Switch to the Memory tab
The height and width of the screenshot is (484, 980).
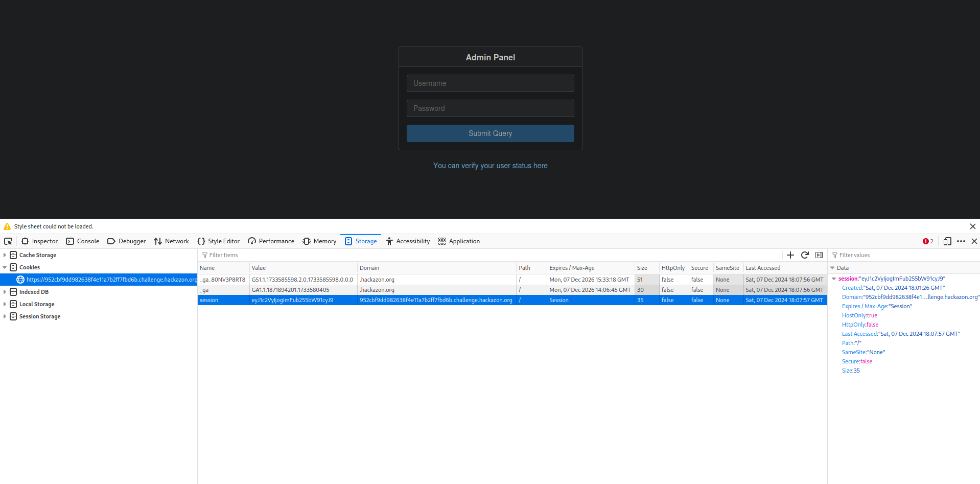tap(319, 241)
